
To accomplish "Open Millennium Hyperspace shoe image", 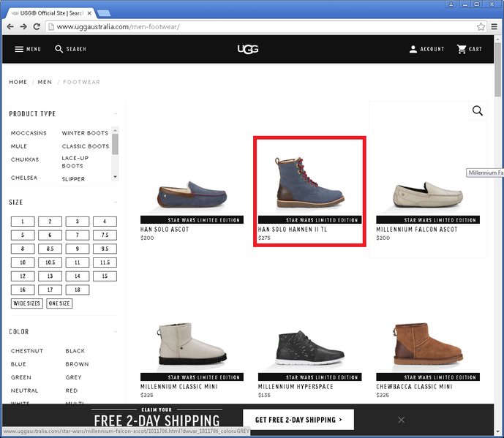I will tap(309, 347).
